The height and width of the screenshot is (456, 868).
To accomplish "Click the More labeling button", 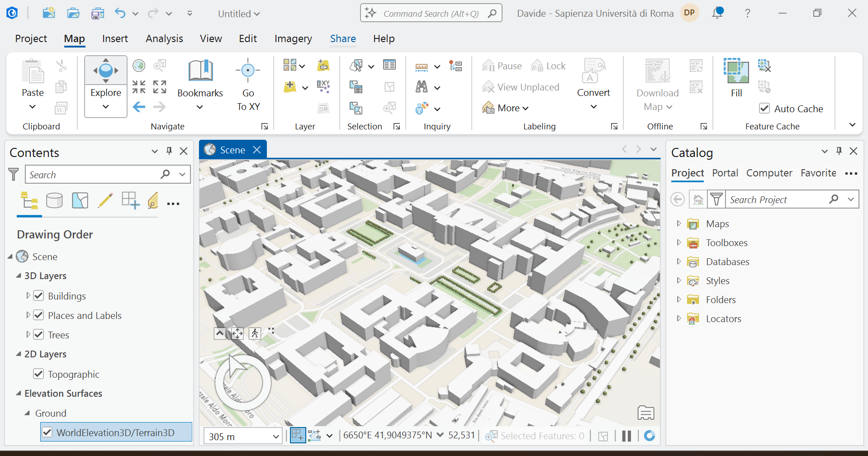I will click(505, 108).
